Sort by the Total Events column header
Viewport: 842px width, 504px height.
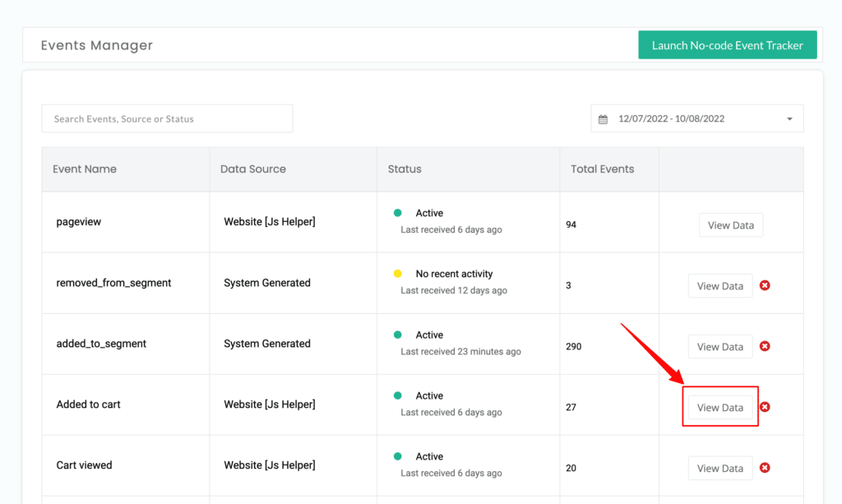pos(602,169)
